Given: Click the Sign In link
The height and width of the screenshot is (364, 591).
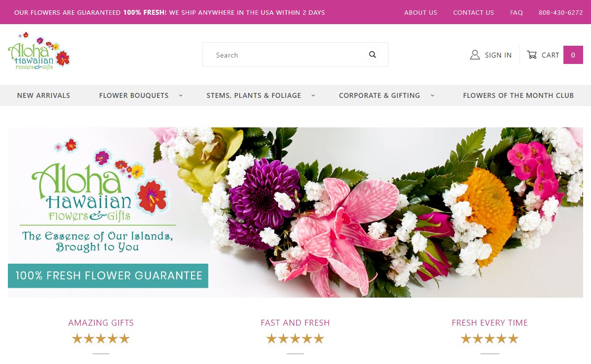Looking at the screenshot, I should (498, 55).
